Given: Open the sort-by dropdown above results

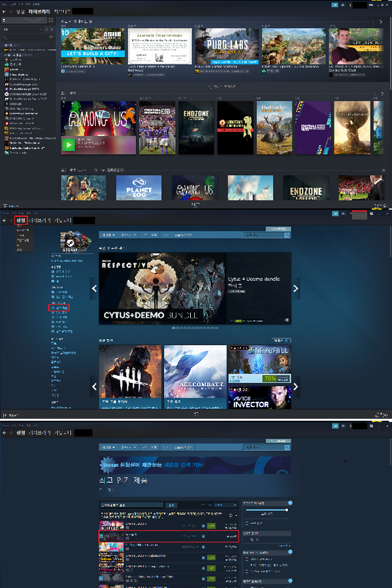Looking at the screenshot, I should (225, 505).
